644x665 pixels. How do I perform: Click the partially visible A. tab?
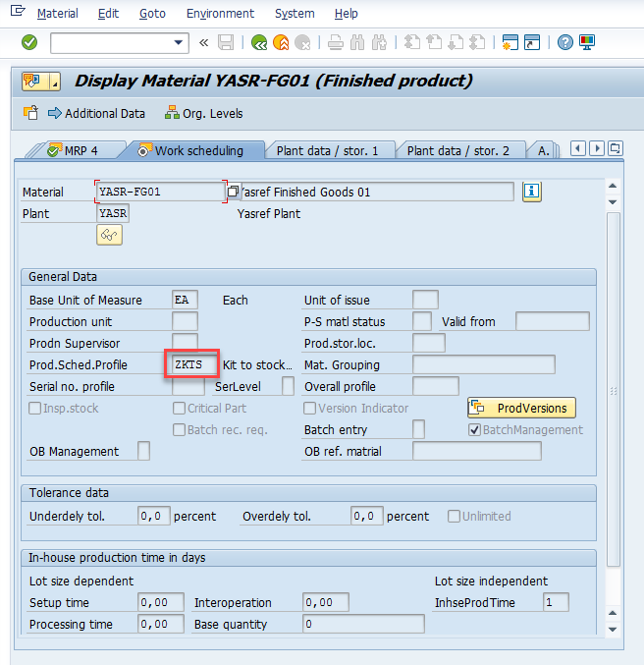543,151
